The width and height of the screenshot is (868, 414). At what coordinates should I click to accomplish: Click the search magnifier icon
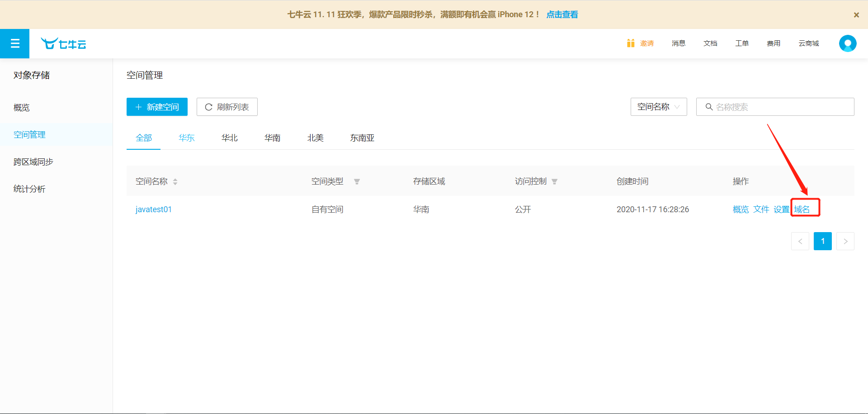[709, 107]
